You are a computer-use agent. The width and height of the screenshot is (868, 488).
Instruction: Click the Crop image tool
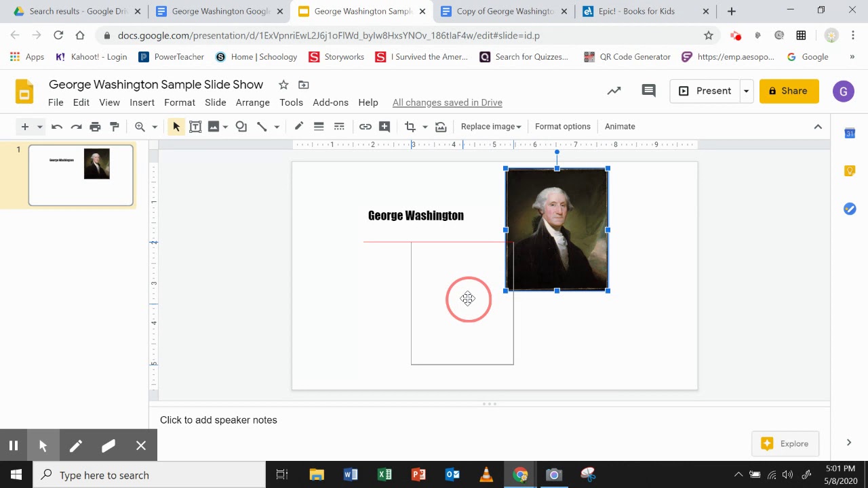pos(410,127)
